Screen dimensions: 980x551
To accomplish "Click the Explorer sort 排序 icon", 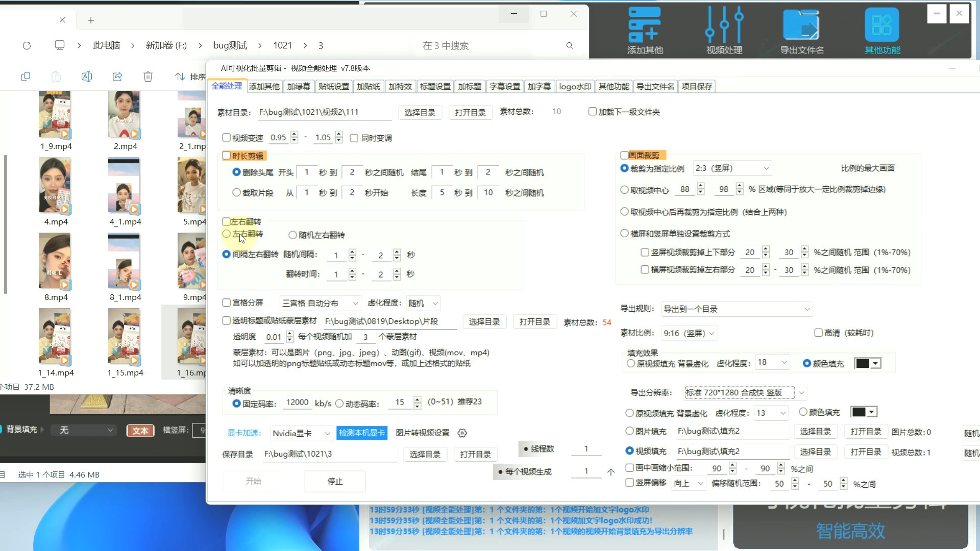I will click(180, 77).
